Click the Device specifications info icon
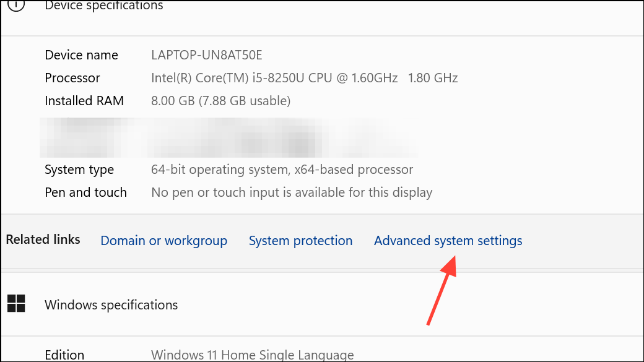 pos(17,5)
